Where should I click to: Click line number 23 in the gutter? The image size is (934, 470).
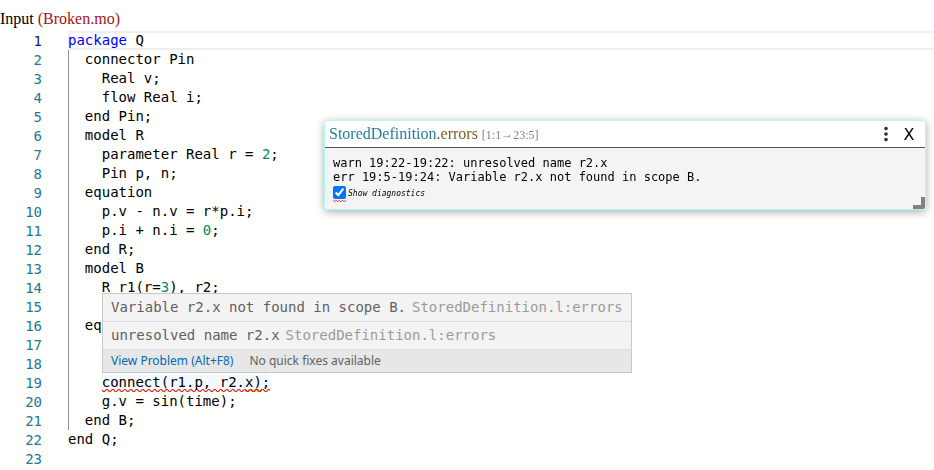(35, 459)
